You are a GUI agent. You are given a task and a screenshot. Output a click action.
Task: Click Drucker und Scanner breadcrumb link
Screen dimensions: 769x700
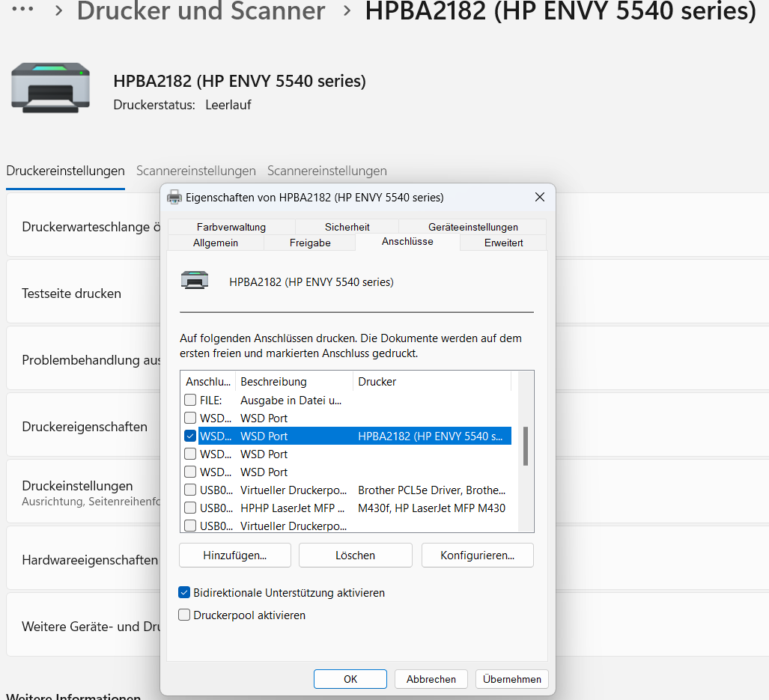[x=201, y=10]
